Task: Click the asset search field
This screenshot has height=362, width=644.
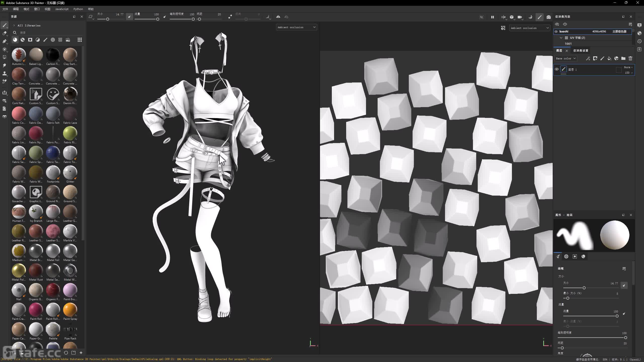Action: click(48, 33)
